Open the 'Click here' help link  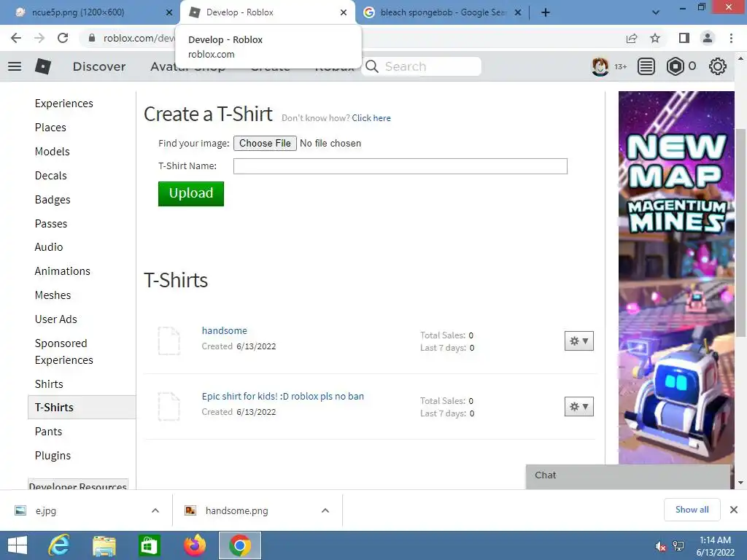(x=371, y=118)
